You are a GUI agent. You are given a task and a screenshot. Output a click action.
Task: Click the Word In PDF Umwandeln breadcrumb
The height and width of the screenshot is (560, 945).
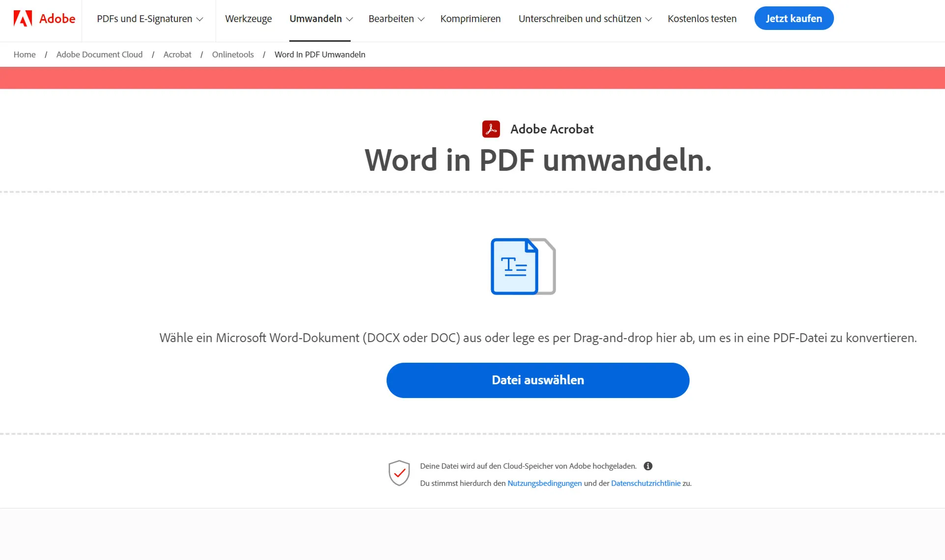point(320,54)
